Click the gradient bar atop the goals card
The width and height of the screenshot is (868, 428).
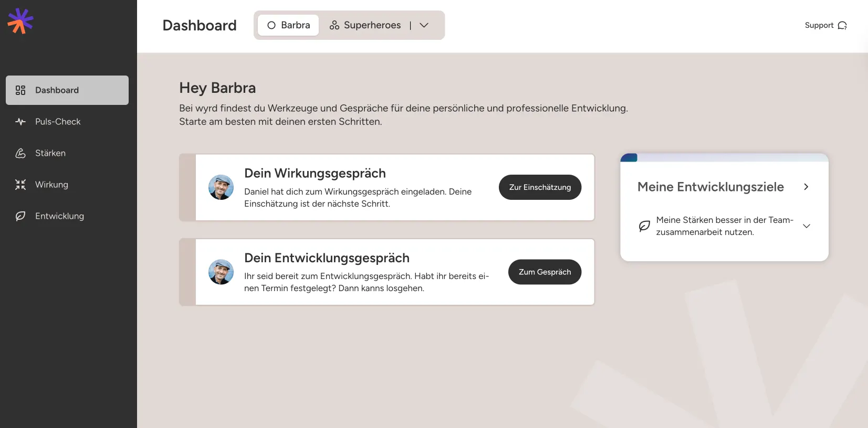tap(724, 156)
